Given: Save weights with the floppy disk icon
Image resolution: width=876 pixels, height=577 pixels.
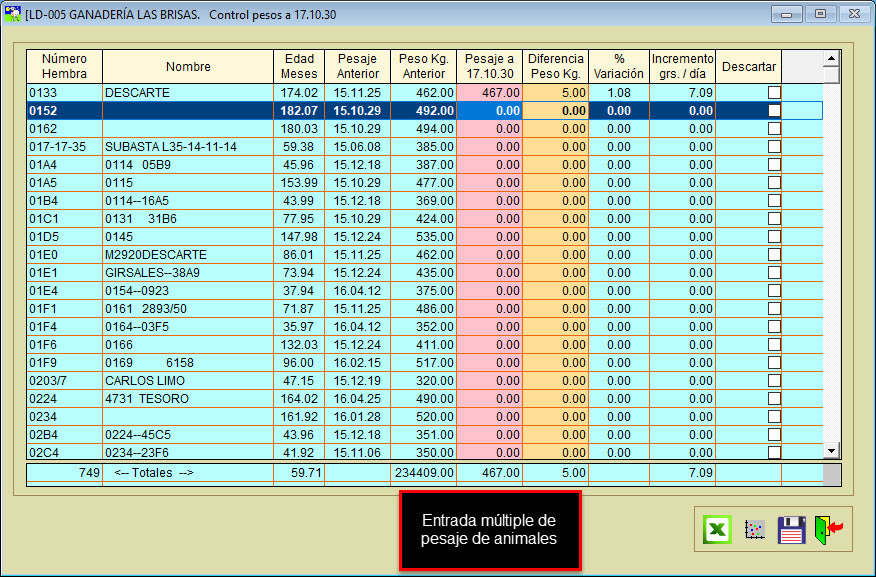Looking at the screenshot, I should 792,529.
